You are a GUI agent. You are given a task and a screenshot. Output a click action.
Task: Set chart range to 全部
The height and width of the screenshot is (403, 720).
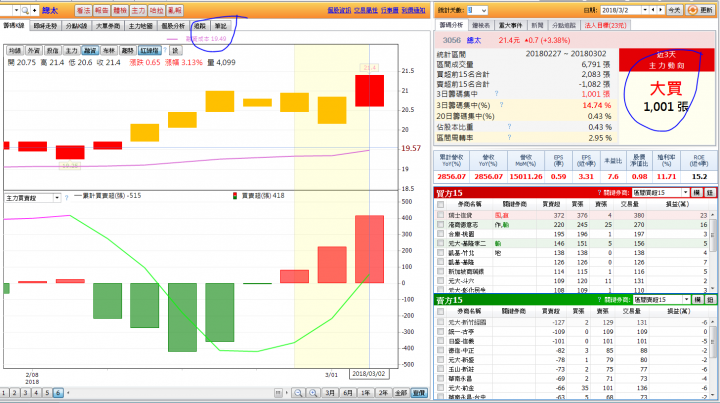click(x=401, y=393)
